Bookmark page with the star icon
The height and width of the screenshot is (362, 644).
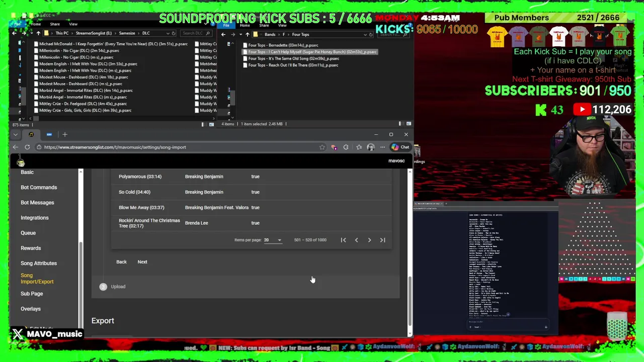pyautogui.click(x=322, y=147)
